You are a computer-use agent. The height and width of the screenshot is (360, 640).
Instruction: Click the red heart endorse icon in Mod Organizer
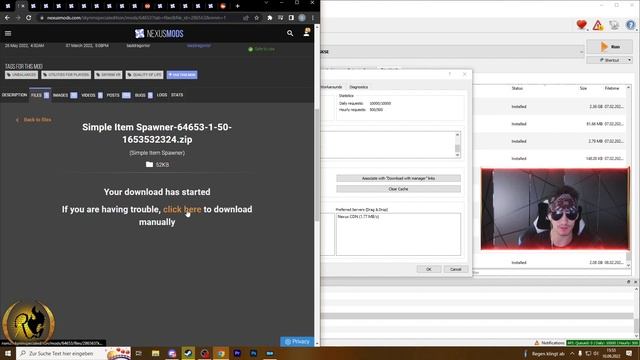(582, 25)
